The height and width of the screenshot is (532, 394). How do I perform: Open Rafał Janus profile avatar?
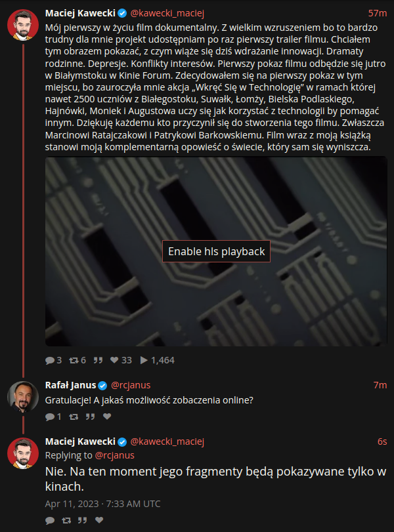tap(23, 397)
